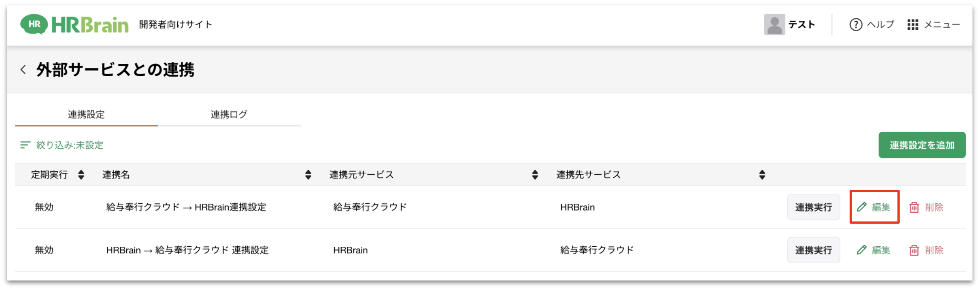Screen dimensions: 980x295
Task: Sort by 連携元サービス column arrows
Action: (535, 175)
